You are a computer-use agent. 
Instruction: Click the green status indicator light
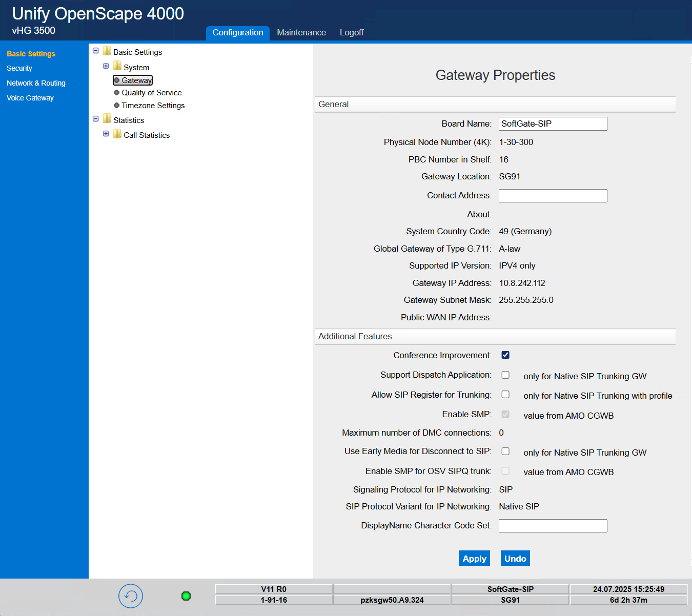[186, 596]
